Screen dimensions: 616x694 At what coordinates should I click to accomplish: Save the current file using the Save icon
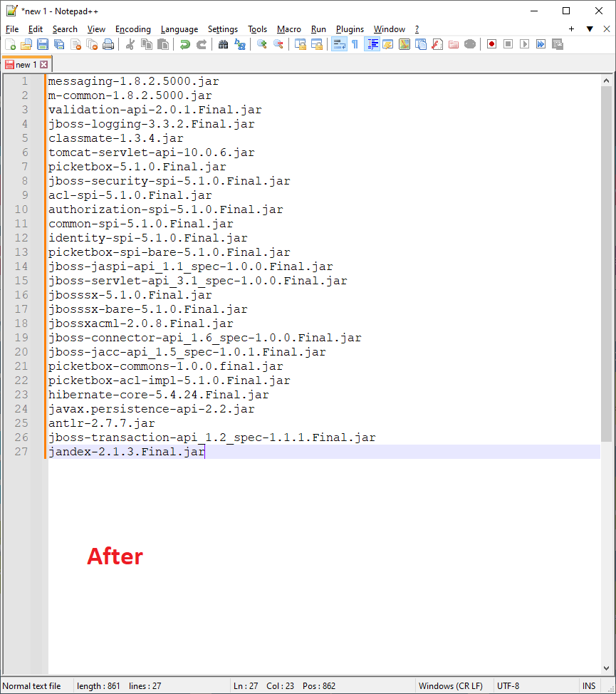(42, 43)
